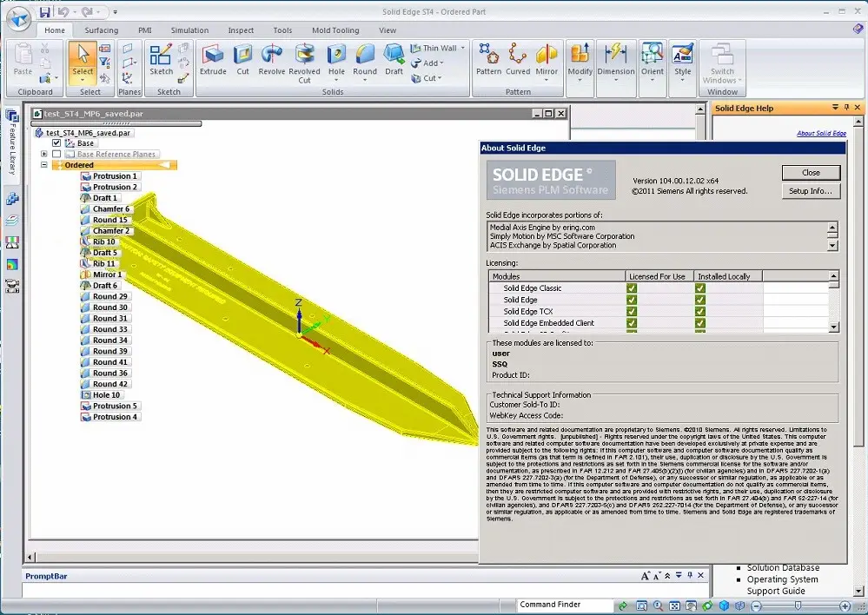868x615 pixels.
Task: Select Protrusion 1 in feature tree
Action: click(x=109, y=176)
